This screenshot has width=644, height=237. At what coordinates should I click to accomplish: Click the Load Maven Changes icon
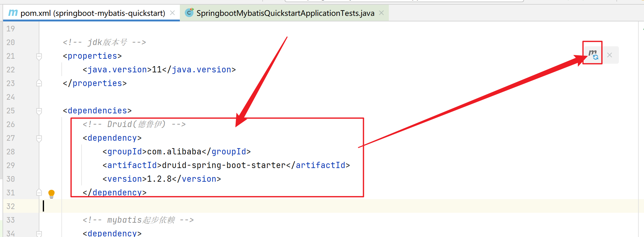[593, 55]
